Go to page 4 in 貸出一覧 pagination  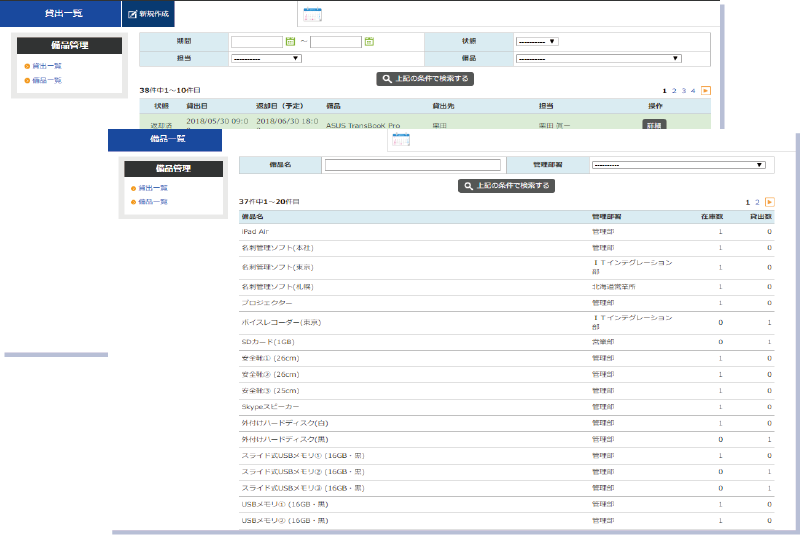693,91
